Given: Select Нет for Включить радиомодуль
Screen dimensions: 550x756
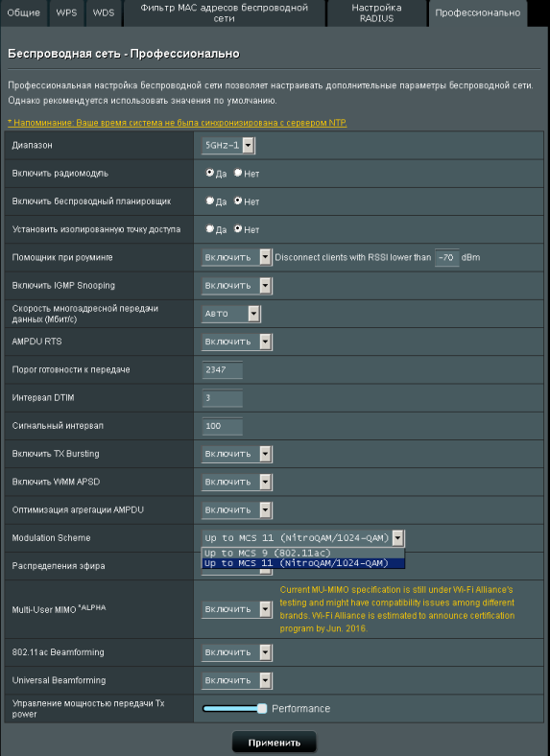Looking at the screenshot, I should coord(238,173).
